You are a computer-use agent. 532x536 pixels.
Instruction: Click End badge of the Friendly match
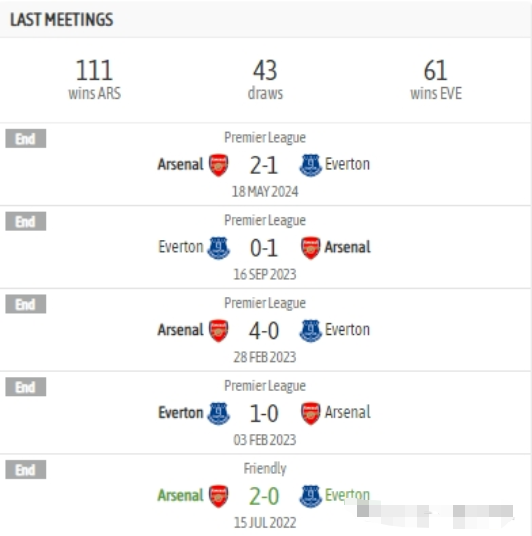pos(26,469)
